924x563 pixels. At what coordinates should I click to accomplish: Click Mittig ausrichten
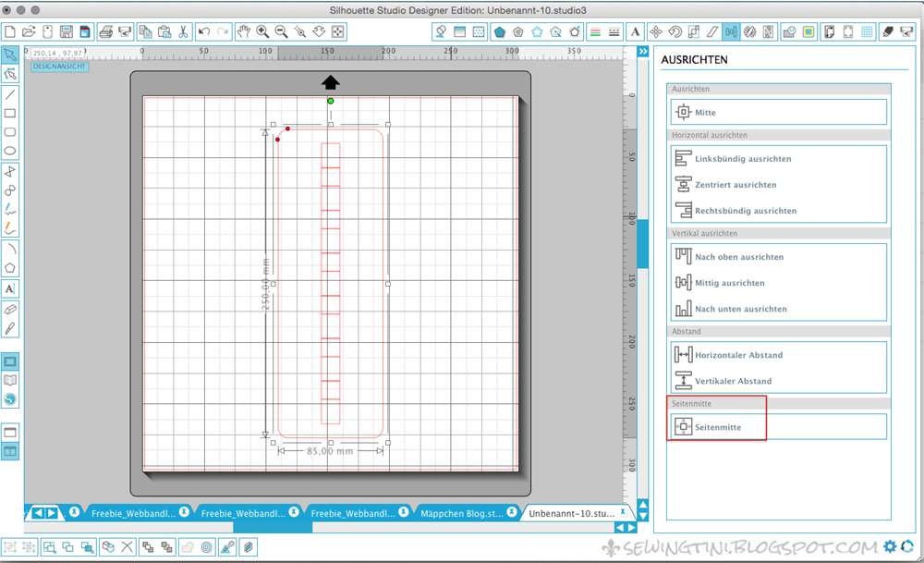pyautogui.click(x=778, y=282)
